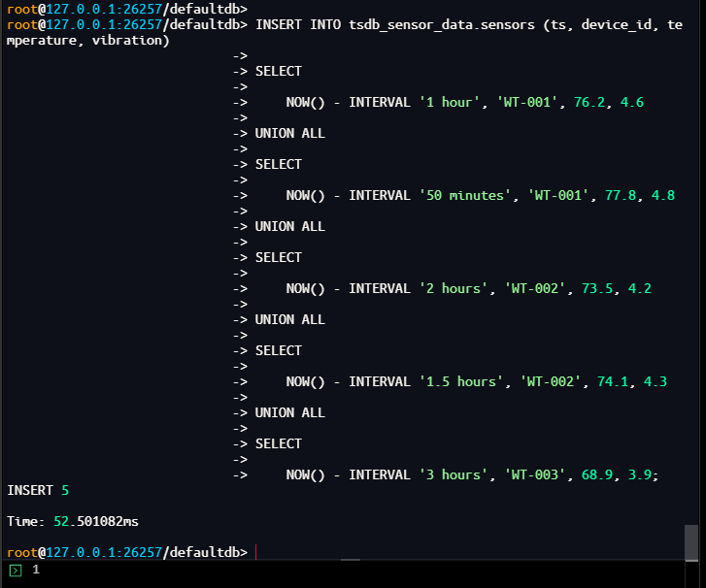706x588 pixels.
Task: Click the interval value '2 hours'
Action: tap(453, 288)
